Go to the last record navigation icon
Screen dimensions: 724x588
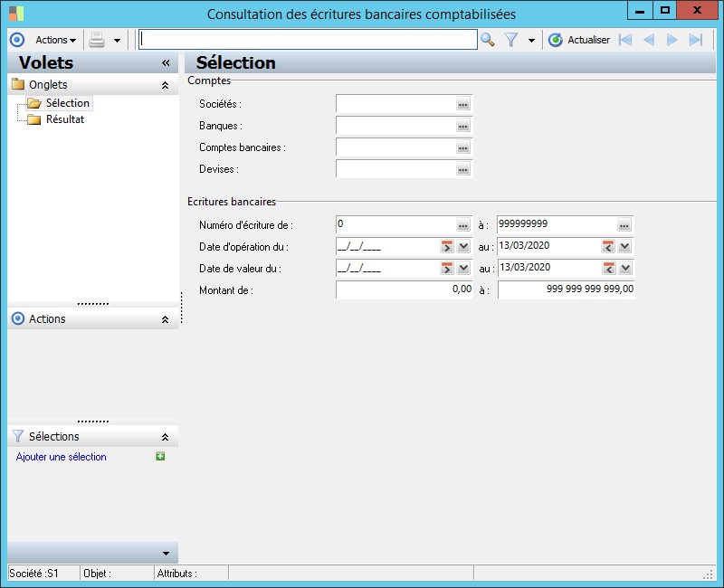click(x=696, y=40)
